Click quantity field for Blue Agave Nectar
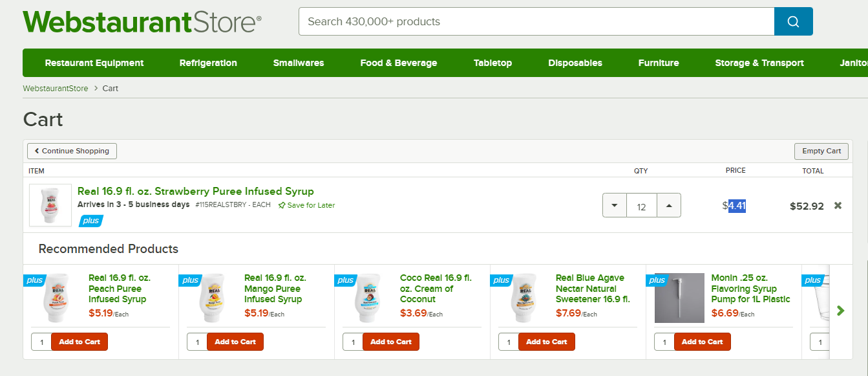 509,342
